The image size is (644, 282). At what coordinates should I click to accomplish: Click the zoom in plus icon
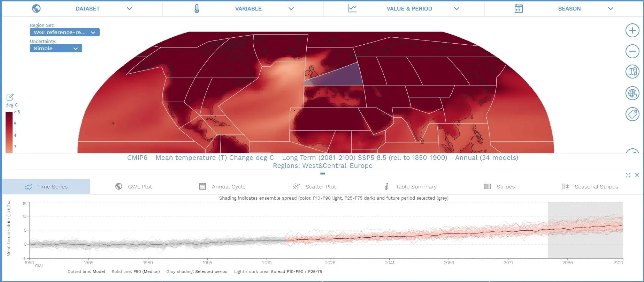[632, 30]
